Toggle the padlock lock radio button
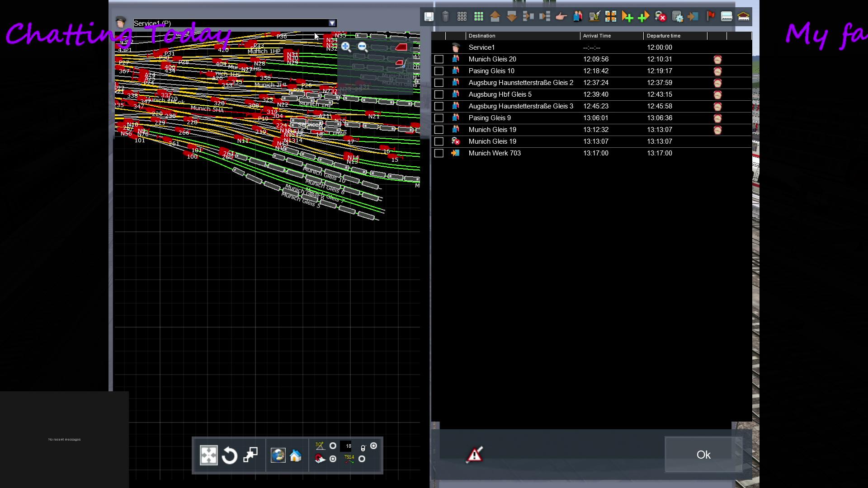 tap(373, 446)
